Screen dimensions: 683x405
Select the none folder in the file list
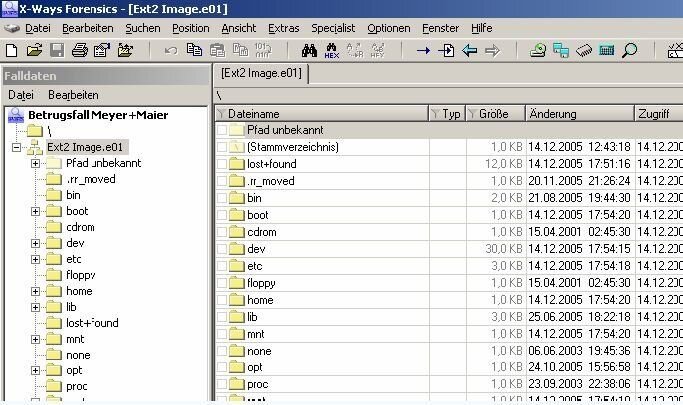click(x=259, y=351)
